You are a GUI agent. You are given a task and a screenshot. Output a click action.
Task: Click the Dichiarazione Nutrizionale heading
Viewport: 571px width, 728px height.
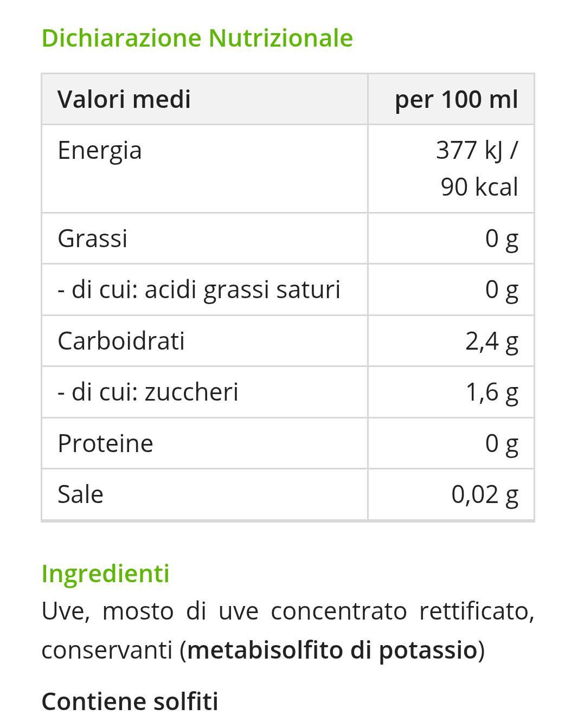pos(197,38)
